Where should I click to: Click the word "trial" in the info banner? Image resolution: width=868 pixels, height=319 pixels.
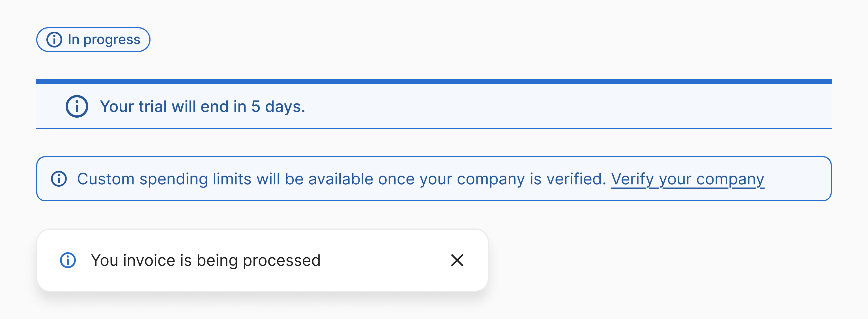pos(153,106)
